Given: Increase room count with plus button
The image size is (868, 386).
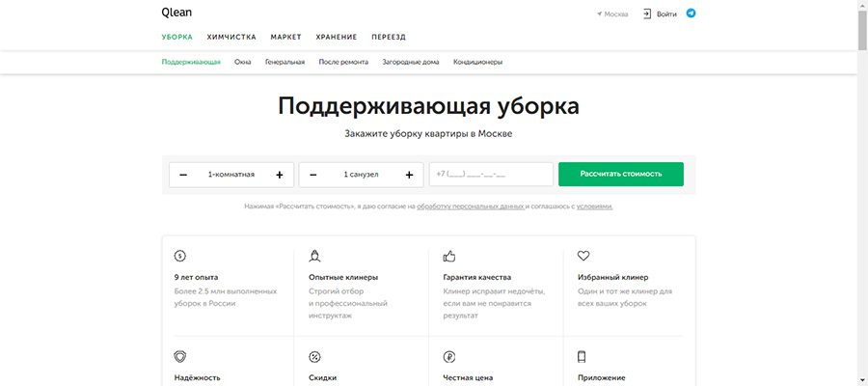Looking at the screenshot, I should tap(280, 175).
